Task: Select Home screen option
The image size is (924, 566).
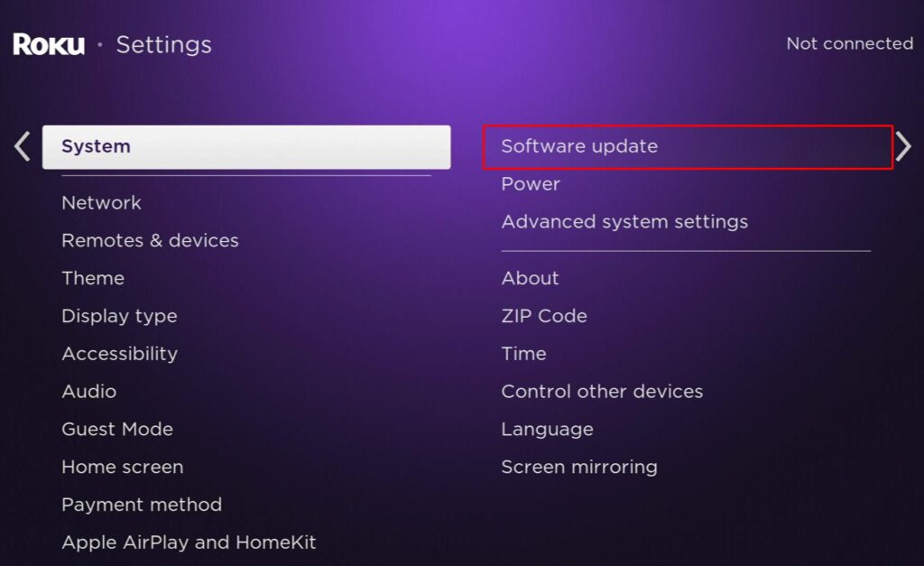Action: 123,467
